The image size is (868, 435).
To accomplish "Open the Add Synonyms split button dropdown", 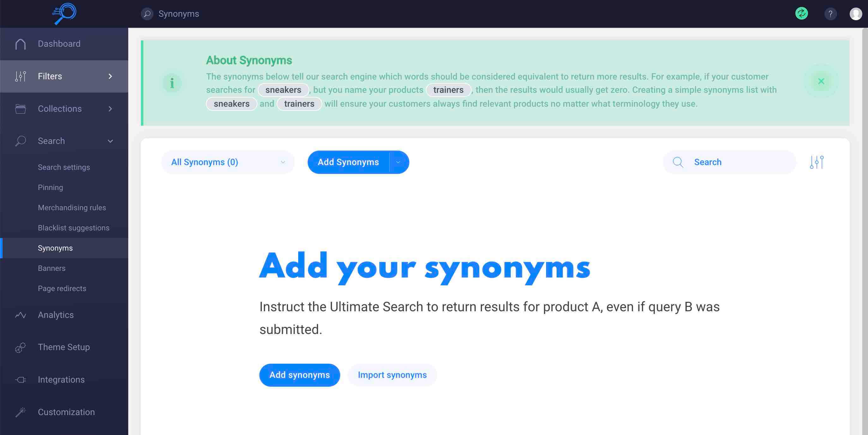I will pos(399,162).
